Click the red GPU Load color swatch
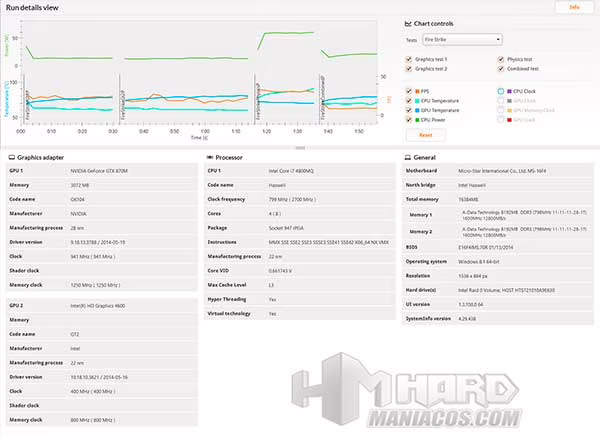 [x=509, y=120]
